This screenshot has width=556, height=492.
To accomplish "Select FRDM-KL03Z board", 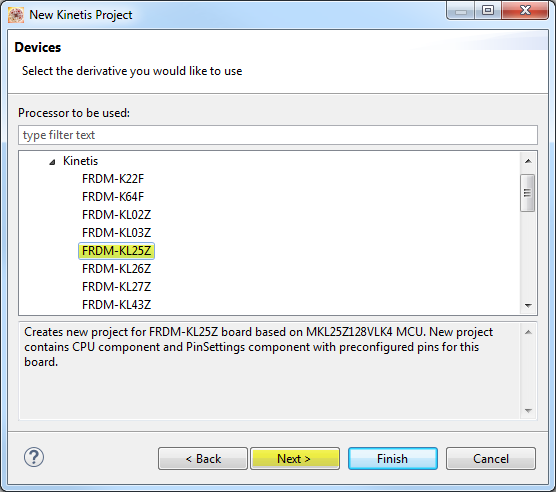I will 116,233.
